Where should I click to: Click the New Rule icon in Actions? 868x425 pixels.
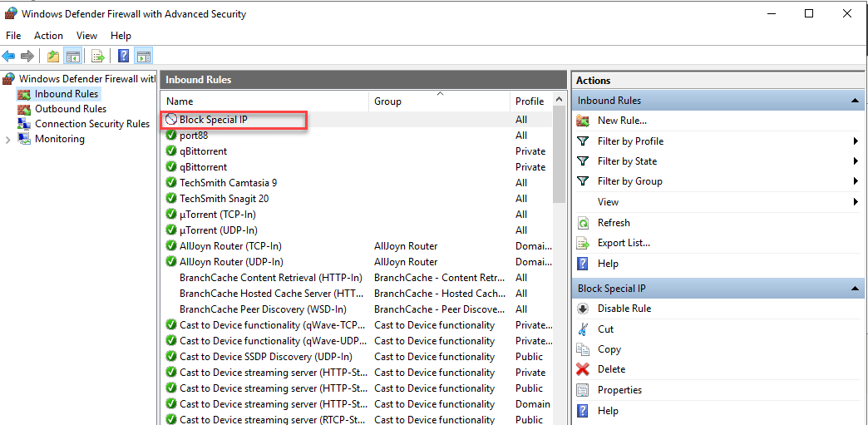click(584, 121)
